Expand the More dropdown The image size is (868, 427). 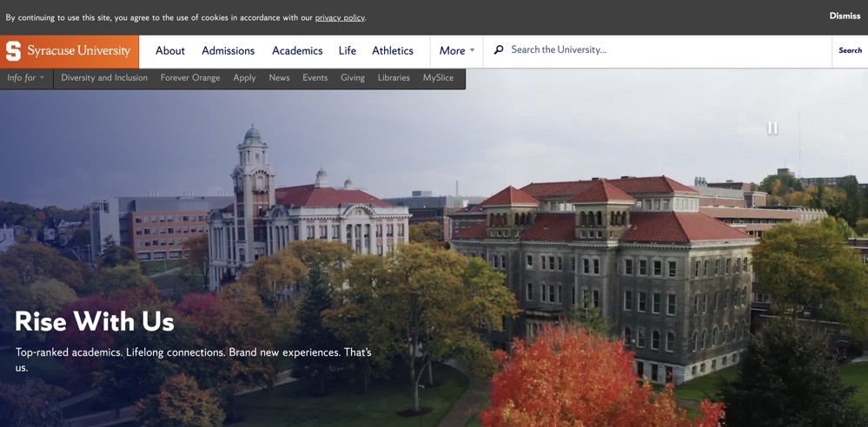click(x=457, y=51)
